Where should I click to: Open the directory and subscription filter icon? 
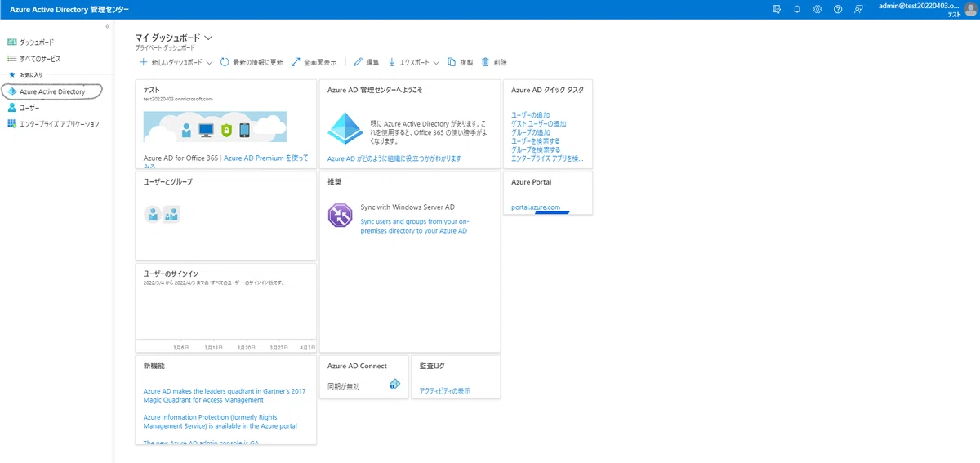point(777,9)
